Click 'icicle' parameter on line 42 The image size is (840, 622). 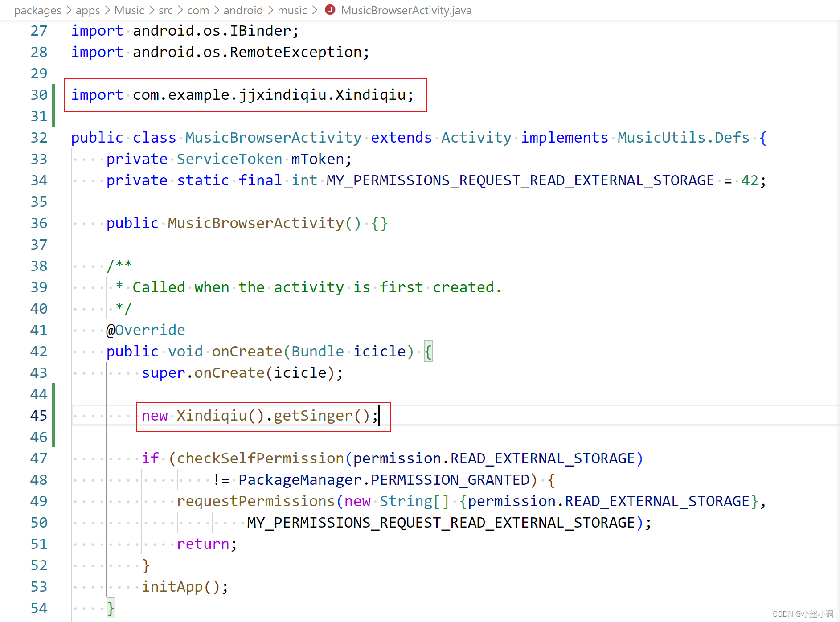coord(379,352)
